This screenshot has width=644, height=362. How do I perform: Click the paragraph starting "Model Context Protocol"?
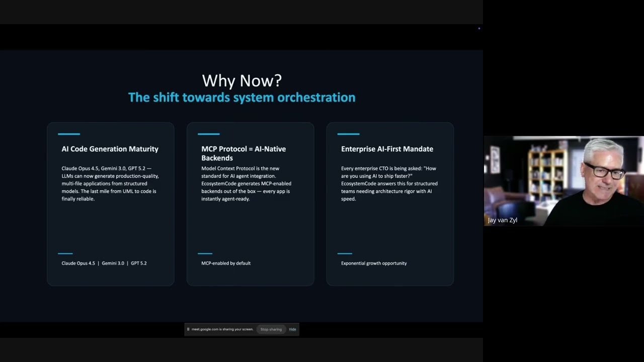click(247, 184)
